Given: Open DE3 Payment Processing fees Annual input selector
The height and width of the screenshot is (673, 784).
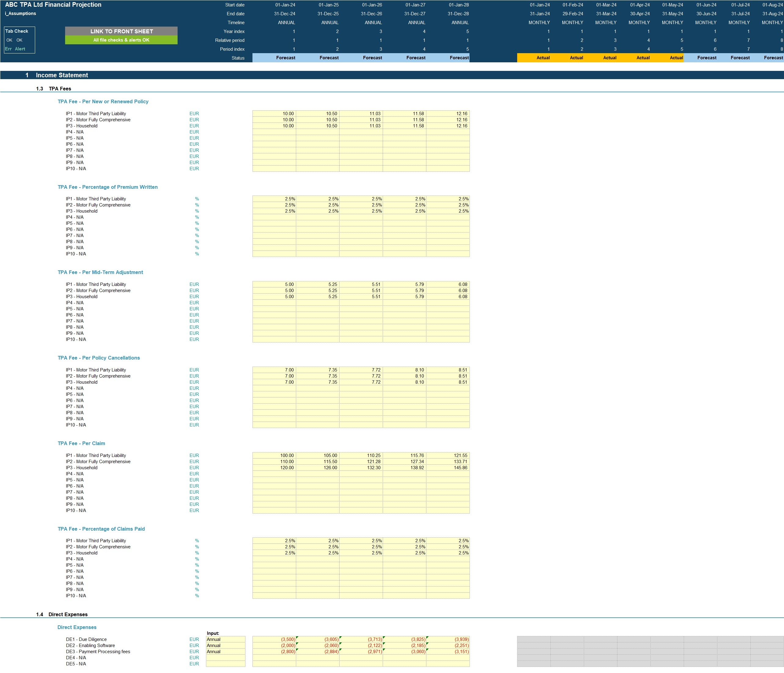Looking at the screenshot, I should click(x=226, y=651).
